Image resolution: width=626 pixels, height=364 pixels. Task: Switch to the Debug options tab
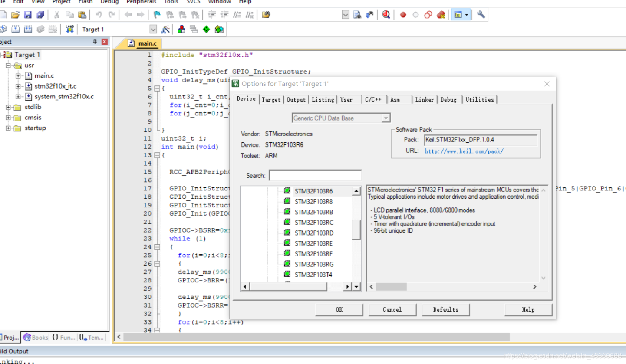click(x=448, y=99)
